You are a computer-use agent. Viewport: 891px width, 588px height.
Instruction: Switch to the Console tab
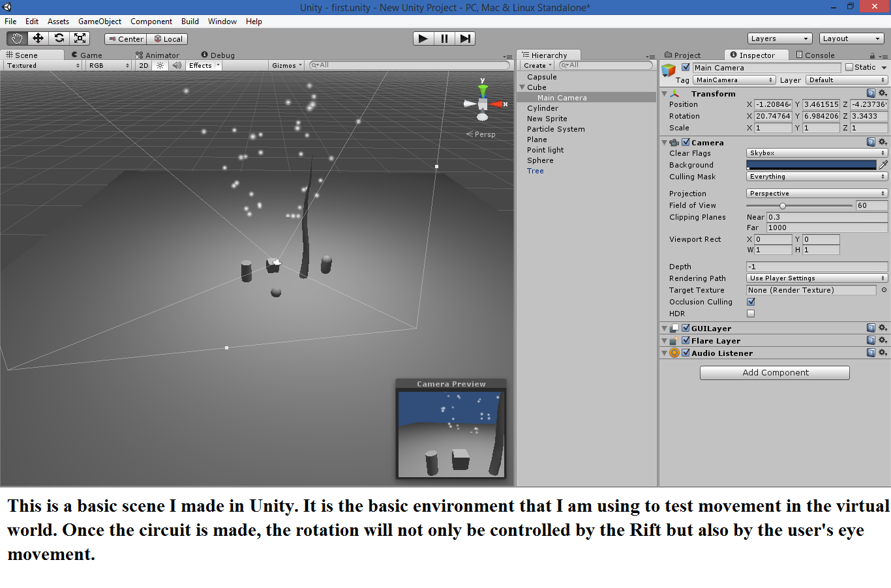tap(815, 55)
